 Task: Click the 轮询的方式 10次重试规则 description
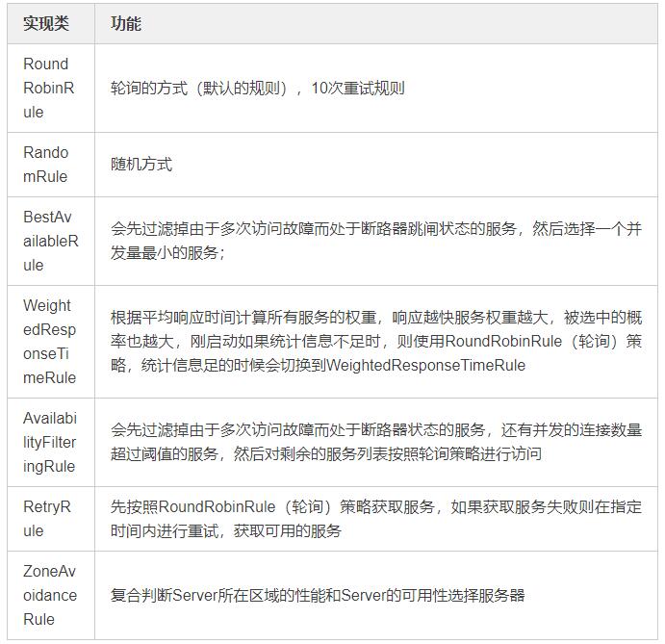tap(257, 89)
